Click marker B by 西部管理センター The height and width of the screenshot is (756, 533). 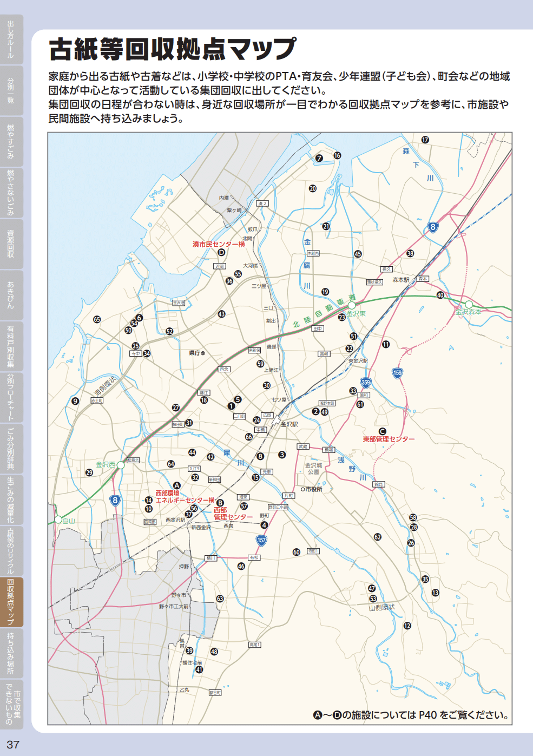pos(220,503)
